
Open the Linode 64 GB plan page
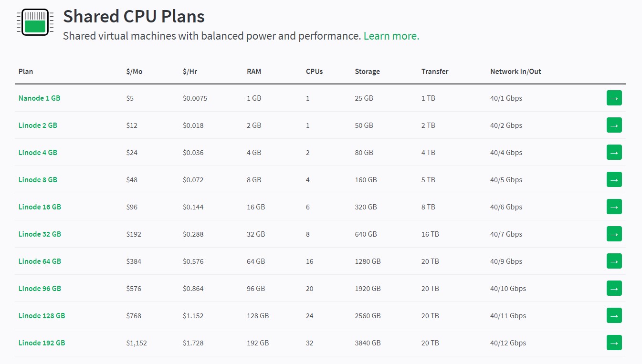[x=40, y=261]
